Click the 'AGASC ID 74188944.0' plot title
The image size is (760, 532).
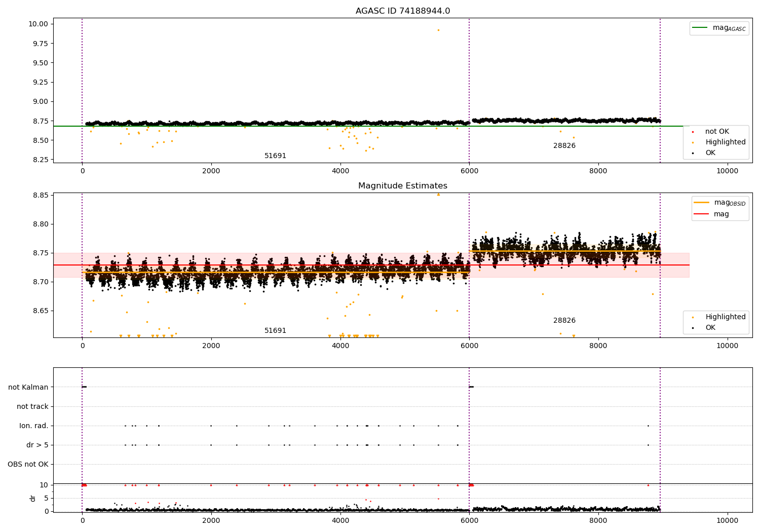click(x=402, y=11)
